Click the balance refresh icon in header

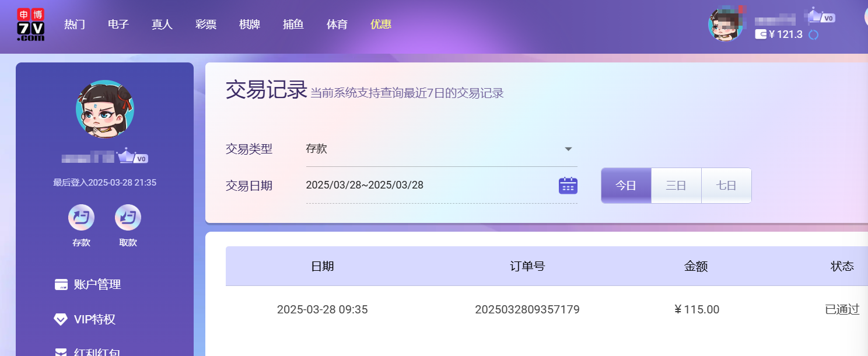(814, 35)
